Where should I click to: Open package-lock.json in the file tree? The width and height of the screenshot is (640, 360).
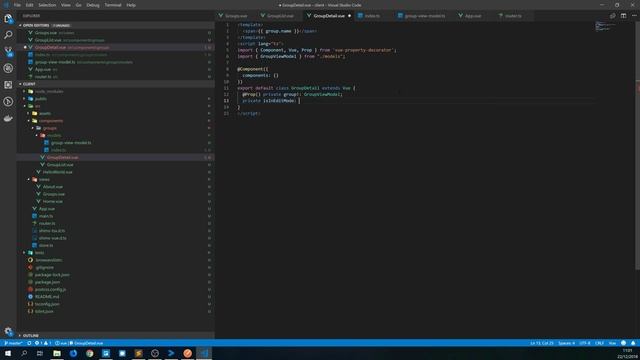point(52,275)
